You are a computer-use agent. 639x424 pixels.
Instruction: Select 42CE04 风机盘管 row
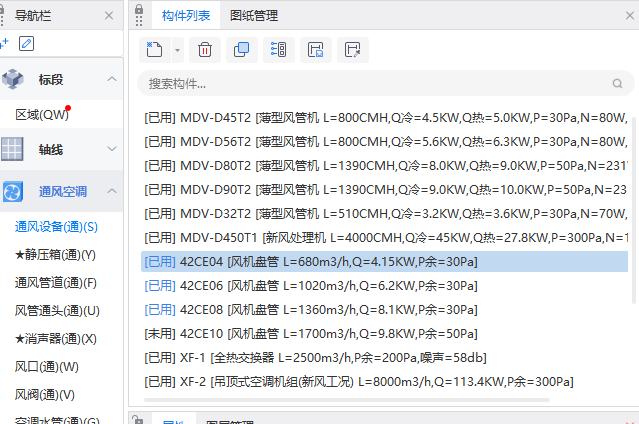point(384,262)
